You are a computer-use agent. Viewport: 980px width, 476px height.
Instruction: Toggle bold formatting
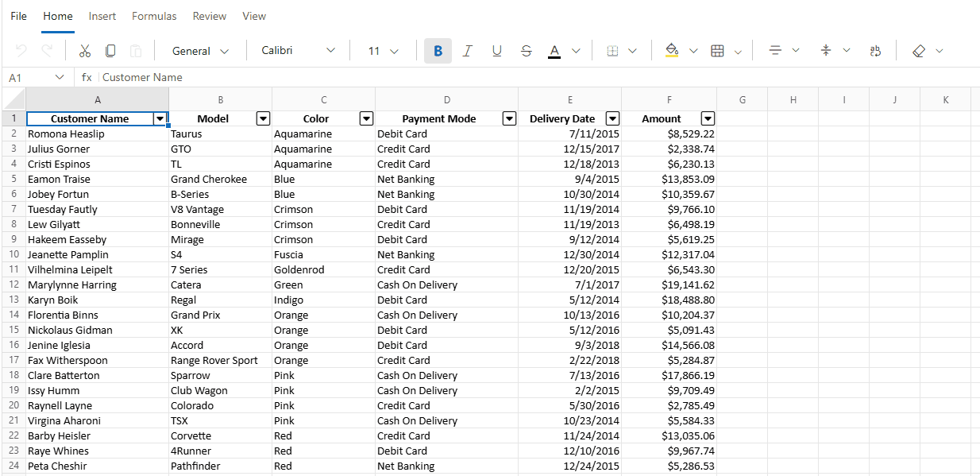coord(438,49)
